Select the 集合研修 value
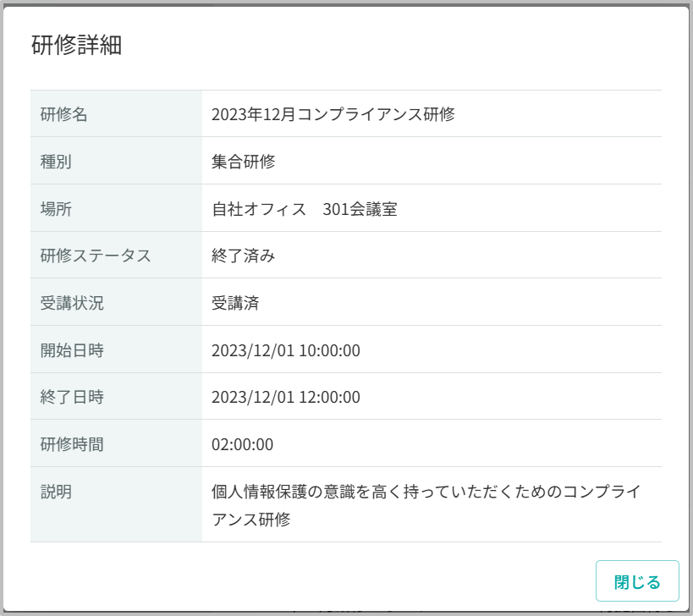Image resolution: width=693 pixels, height=616 pixels. tap(243, 162)
